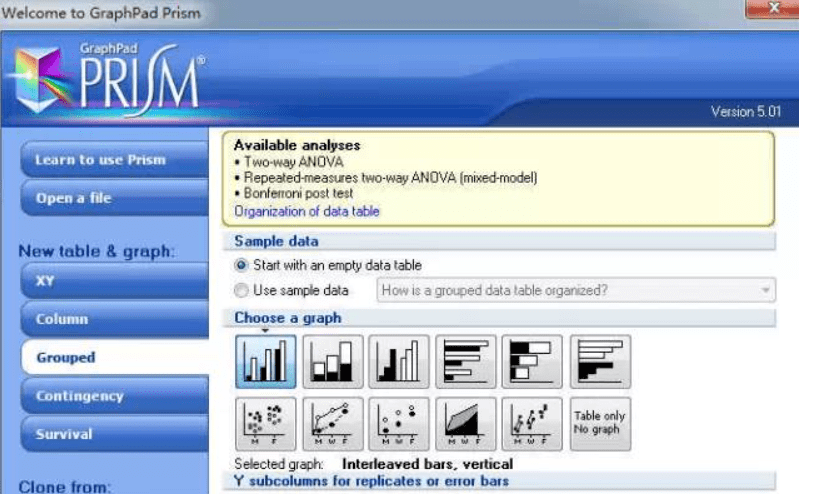Screen dimensions: 828x494
Task: Choose the dashed connecting-line graph icon
Action: [333, 421]
